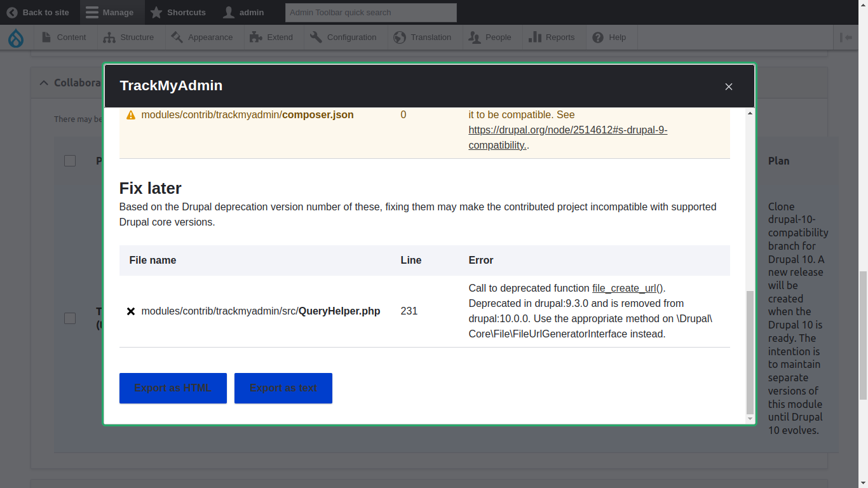Click the People users icon

pyautogui.click(x=474, y=37)
